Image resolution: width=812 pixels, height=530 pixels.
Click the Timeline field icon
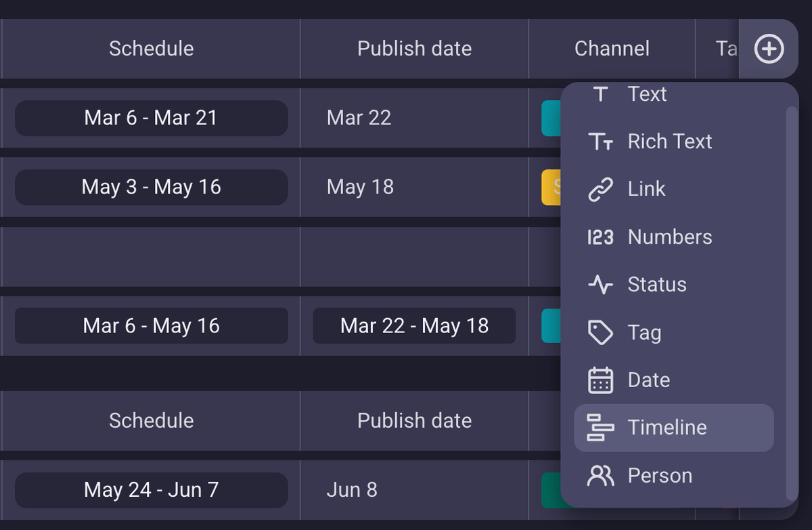600,428
